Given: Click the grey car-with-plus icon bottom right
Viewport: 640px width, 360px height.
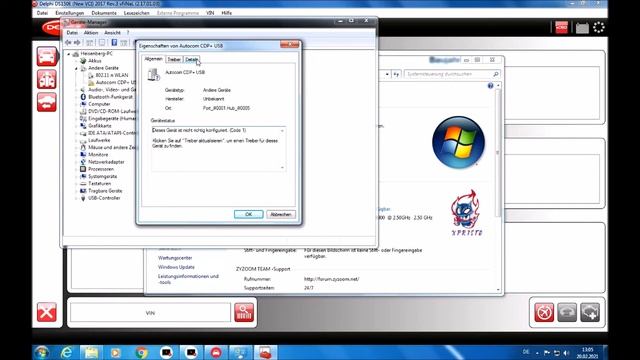Looking at the screenshot, I should (x=590, y=312).
